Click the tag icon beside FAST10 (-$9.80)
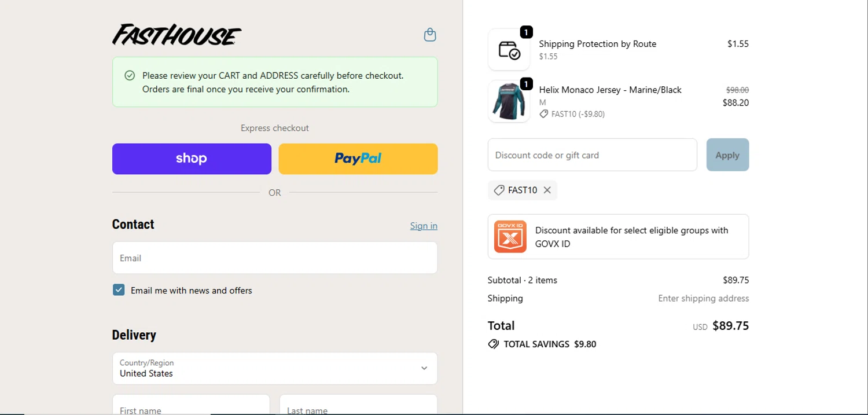The width and height of the screenshot is (868, 415). pyautogui.click(x=543, y=114)
